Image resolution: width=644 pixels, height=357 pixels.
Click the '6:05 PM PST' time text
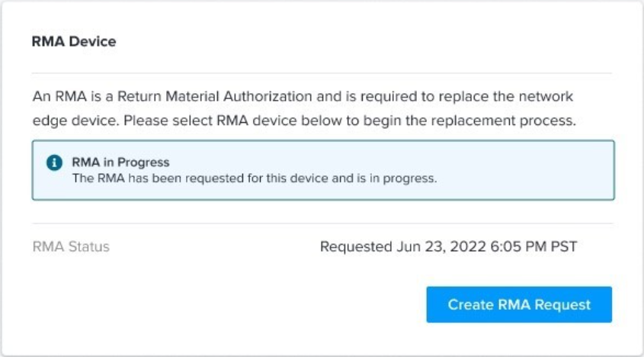click(533, 247)
